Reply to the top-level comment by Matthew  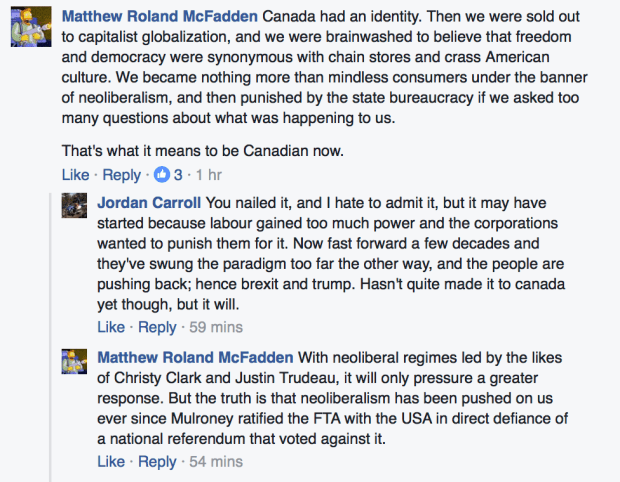point(122,175)
